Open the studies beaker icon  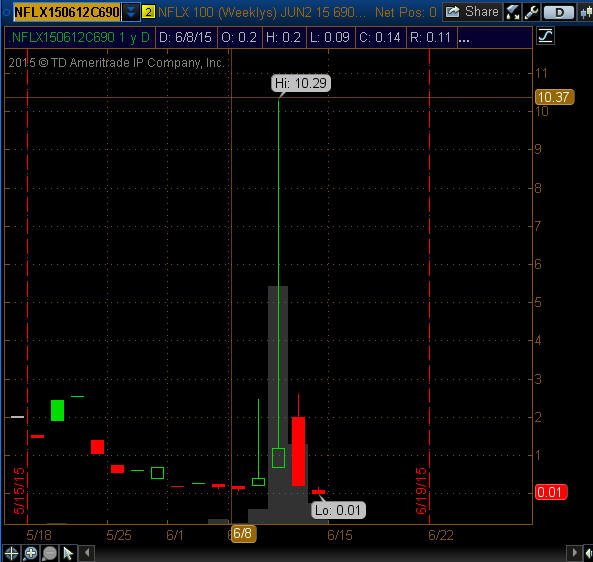pos(512,12)
